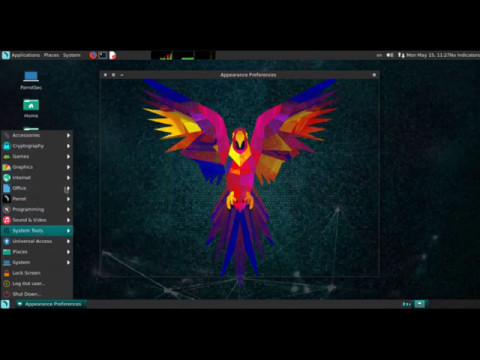Expand the Cryptography submenu
480x360 pixels.
37,146
